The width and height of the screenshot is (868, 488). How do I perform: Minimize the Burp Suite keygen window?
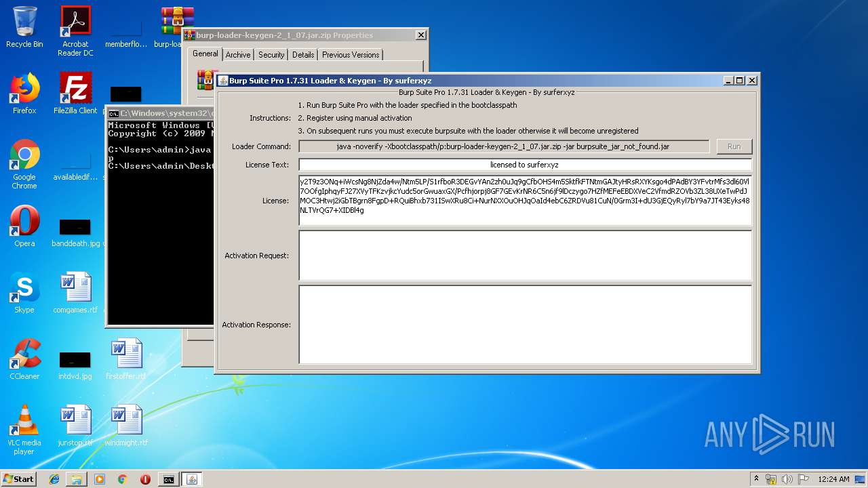click(x=728, y=80)
